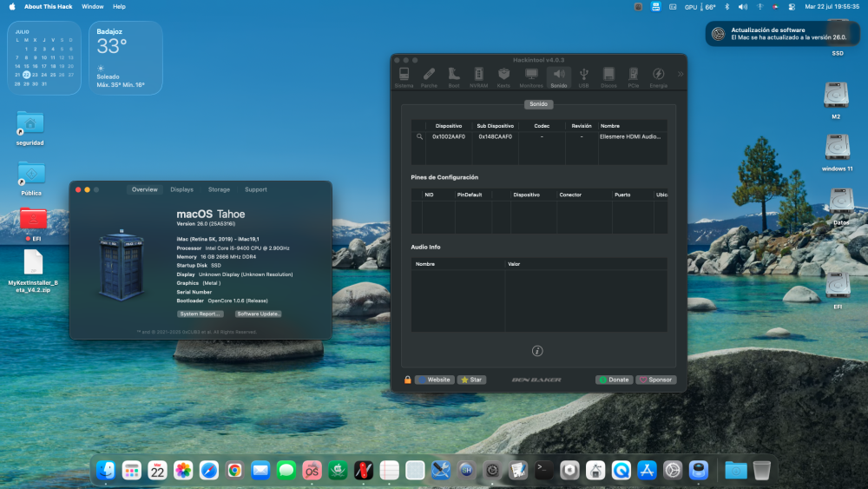Click the Sponsor button in Hackintool
The image size is (868, 489).
click(656, 380)
